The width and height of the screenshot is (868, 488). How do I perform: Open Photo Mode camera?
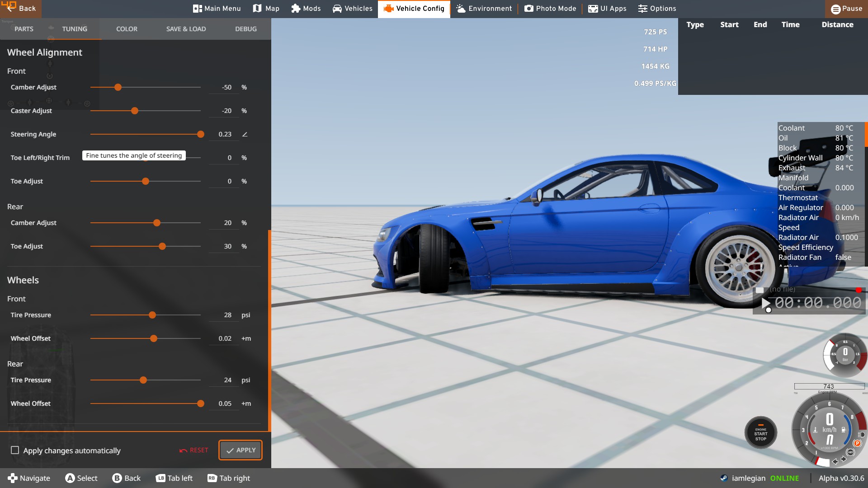click(550, 9)
